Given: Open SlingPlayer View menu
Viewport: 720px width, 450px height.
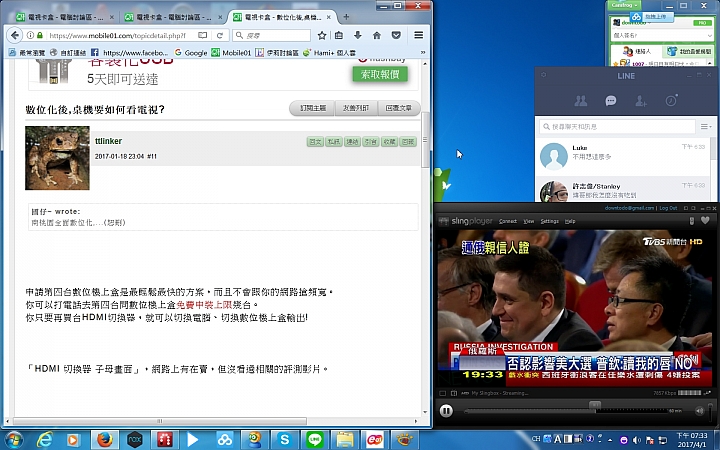Looking at the screenshot, I should pos(529,221).
